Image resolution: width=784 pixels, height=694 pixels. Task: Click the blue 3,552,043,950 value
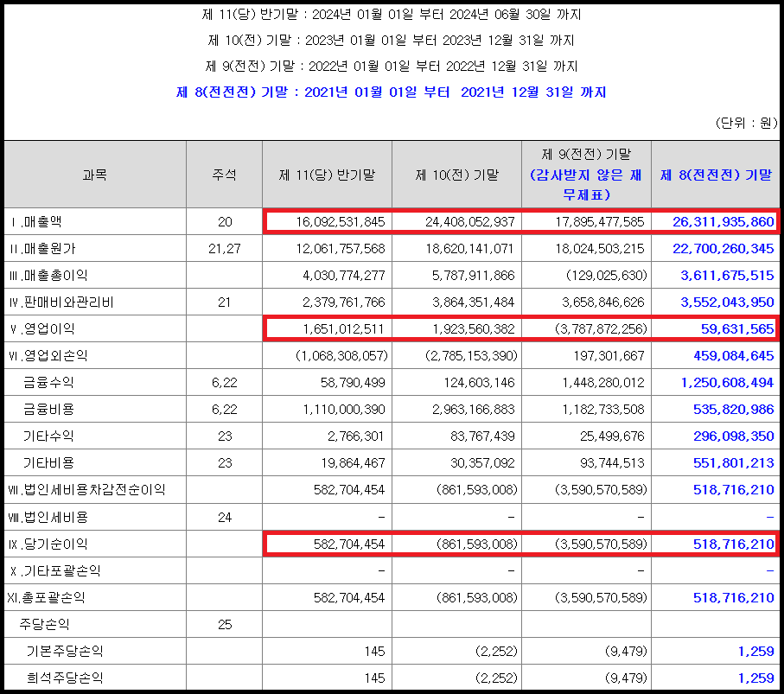[x=727, y=302]
